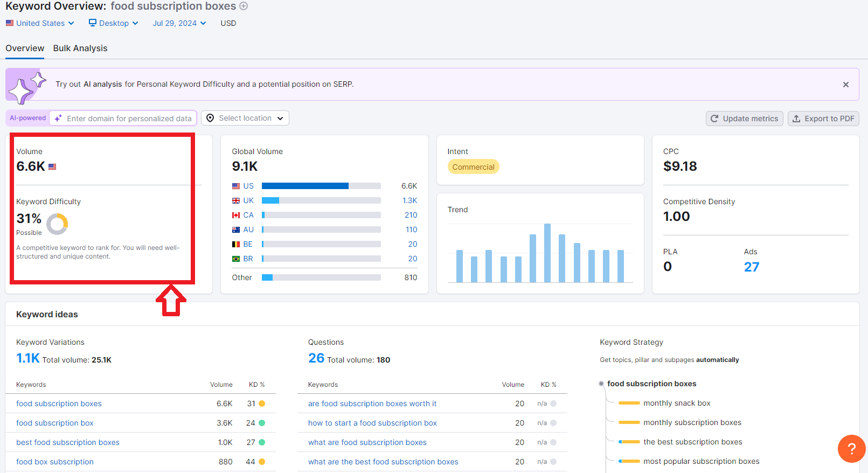Viewport: 868px width, 473px height.
Task: Click the AI-powered badge
Action: click(x=27, y=118)
